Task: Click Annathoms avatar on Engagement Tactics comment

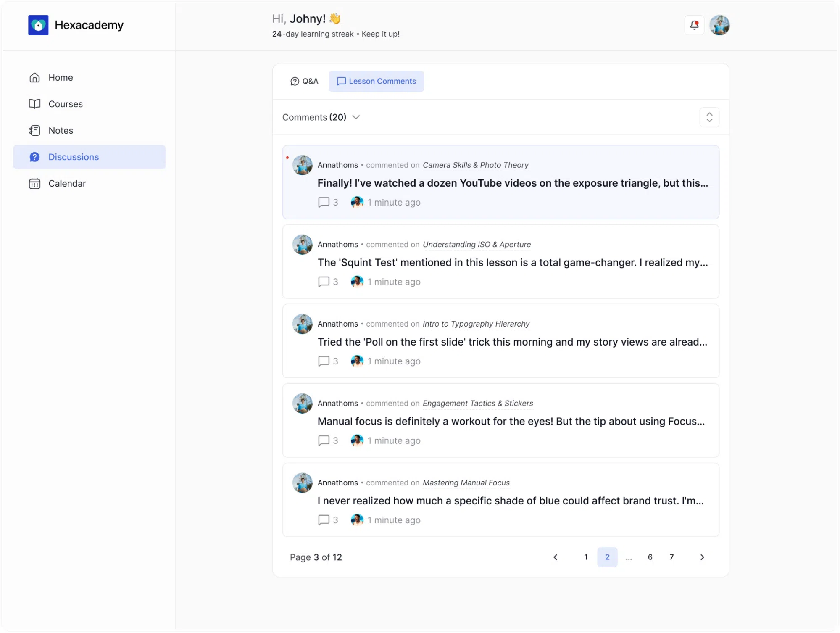Action: [303, 404]
